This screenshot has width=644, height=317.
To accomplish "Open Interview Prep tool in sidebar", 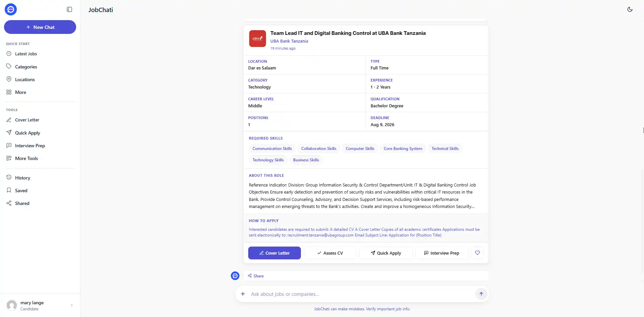I will tap(40, 146).
